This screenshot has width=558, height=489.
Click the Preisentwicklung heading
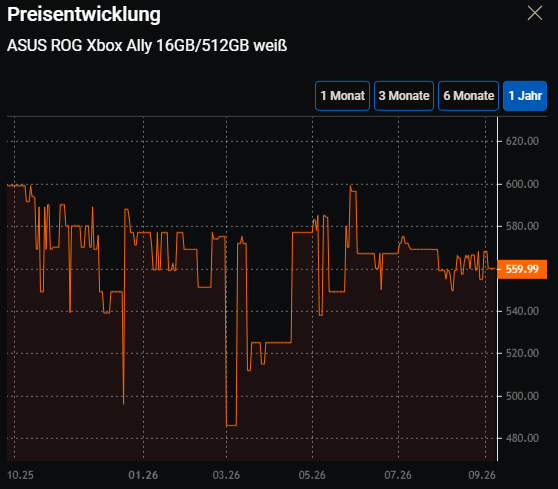point(84,15)
